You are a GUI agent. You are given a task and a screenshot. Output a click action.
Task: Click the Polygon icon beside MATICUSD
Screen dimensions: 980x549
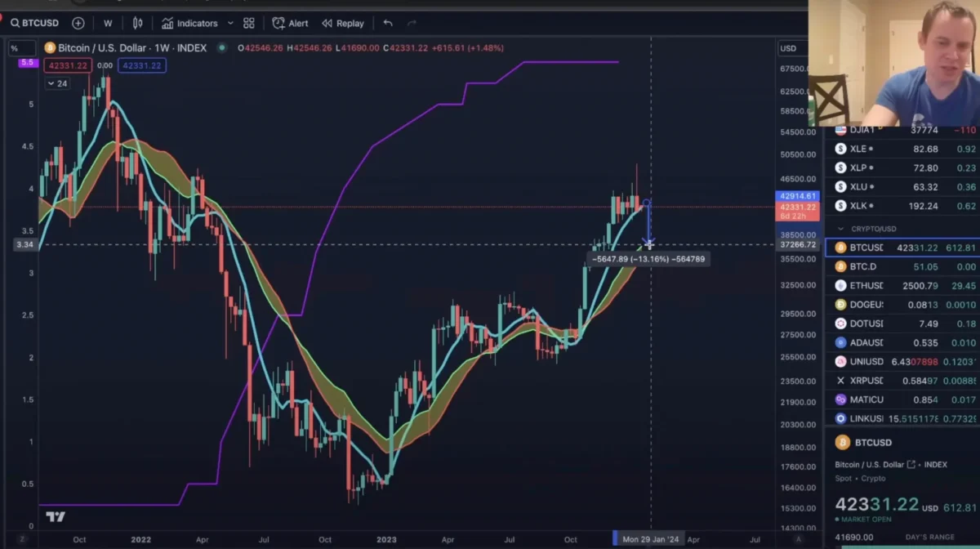840,399
